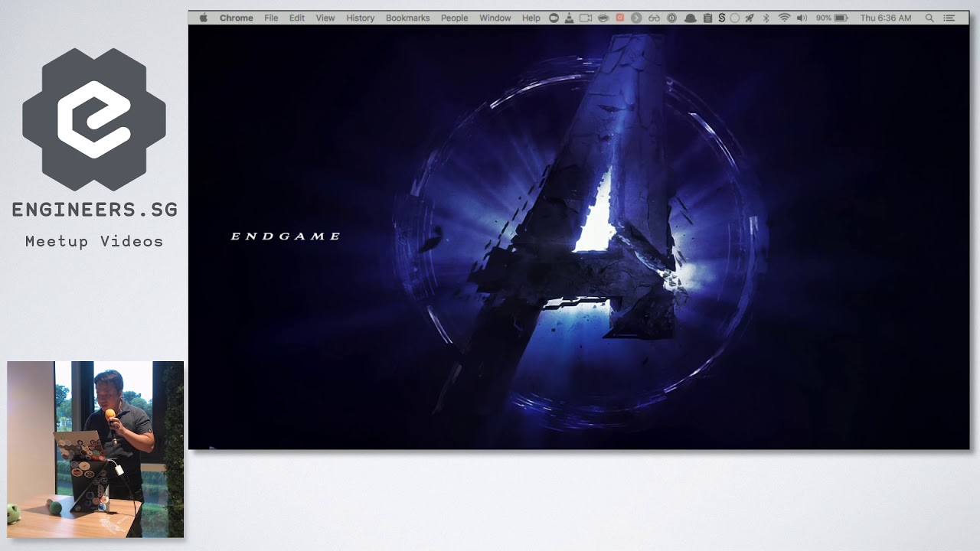Screen dimensions: 980x551
Task: Click the letter S menu bar icon
Action: pos(721,18)
